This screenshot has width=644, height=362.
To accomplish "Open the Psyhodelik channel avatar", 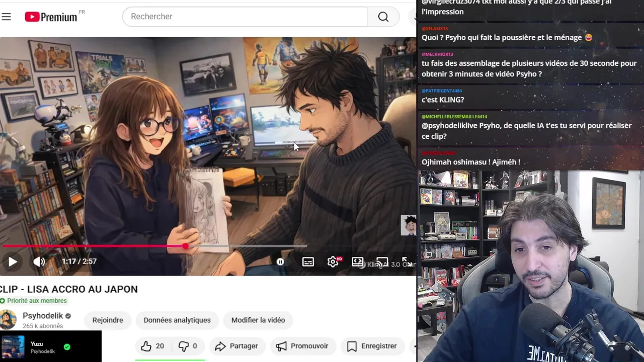I will click(x=8, y=320).
